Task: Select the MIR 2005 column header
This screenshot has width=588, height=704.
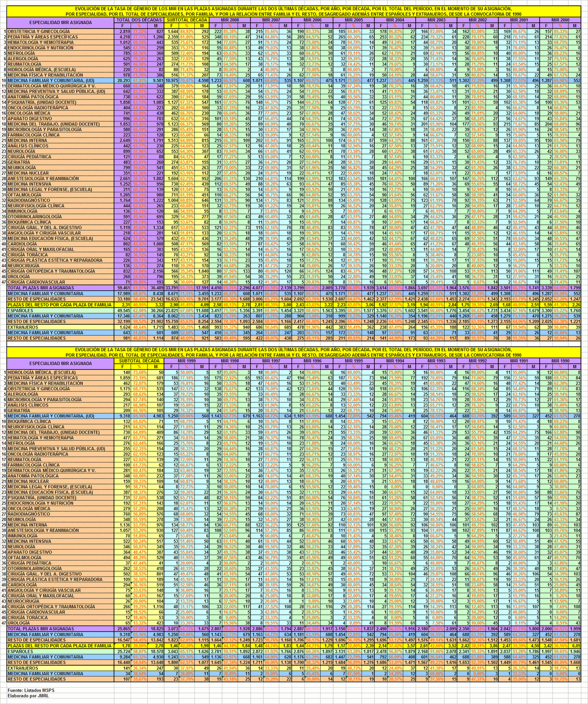Action: 354,20
